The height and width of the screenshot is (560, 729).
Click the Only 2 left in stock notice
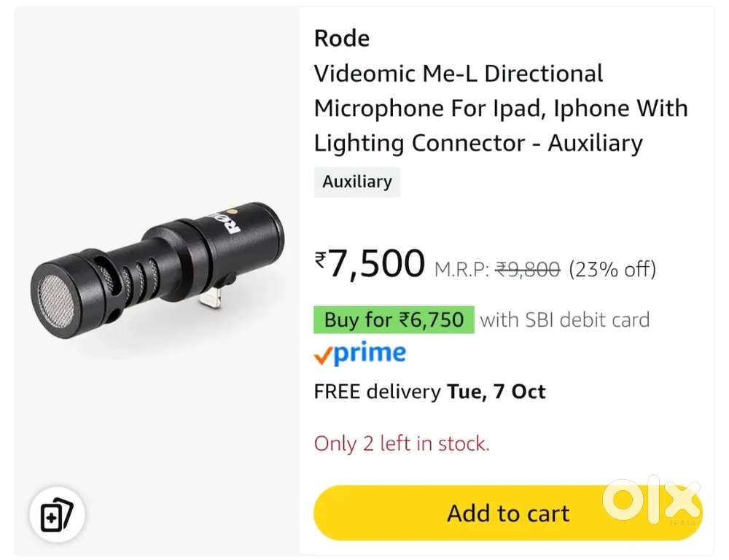[x=402, y=443]
